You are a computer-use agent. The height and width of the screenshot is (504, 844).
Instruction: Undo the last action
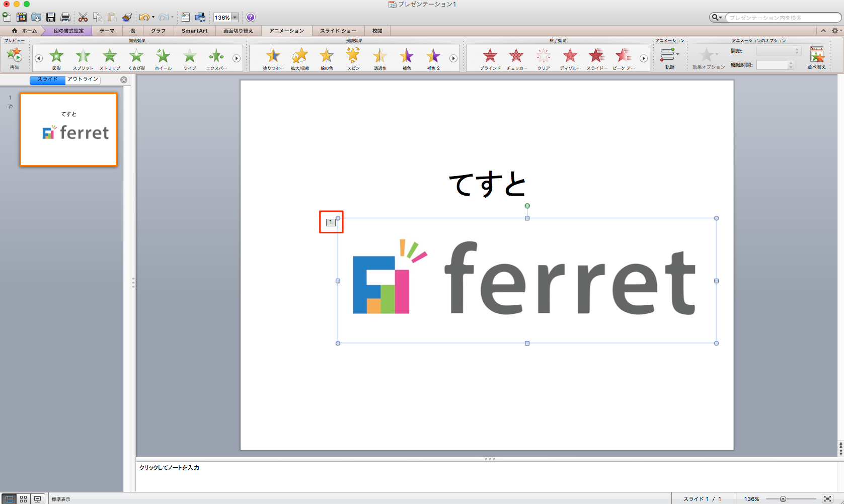[144, 17]
